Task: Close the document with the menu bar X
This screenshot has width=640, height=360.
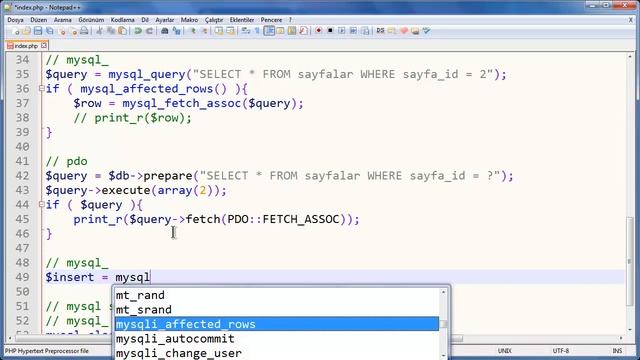Action: tap(631, 20)
